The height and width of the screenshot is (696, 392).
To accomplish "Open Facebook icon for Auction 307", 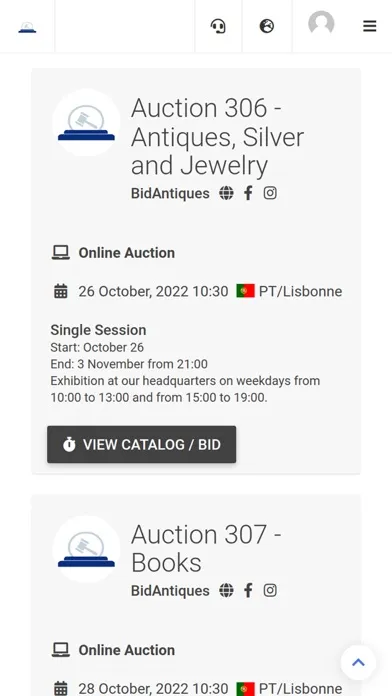I will 248,590.
